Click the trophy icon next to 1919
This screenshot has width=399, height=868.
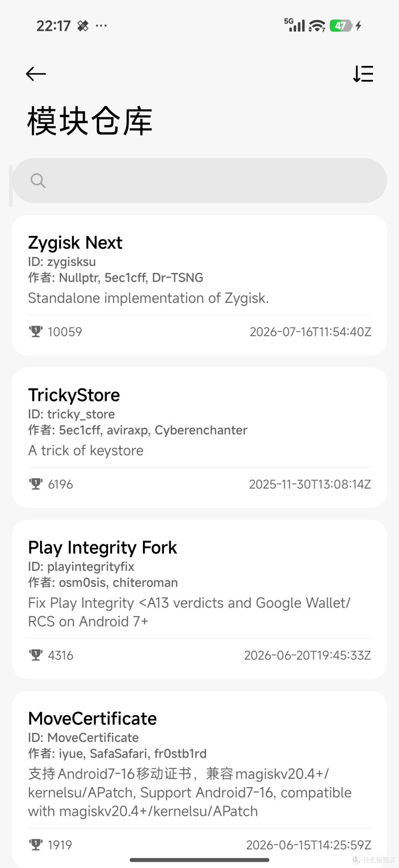tap(36, 844)
